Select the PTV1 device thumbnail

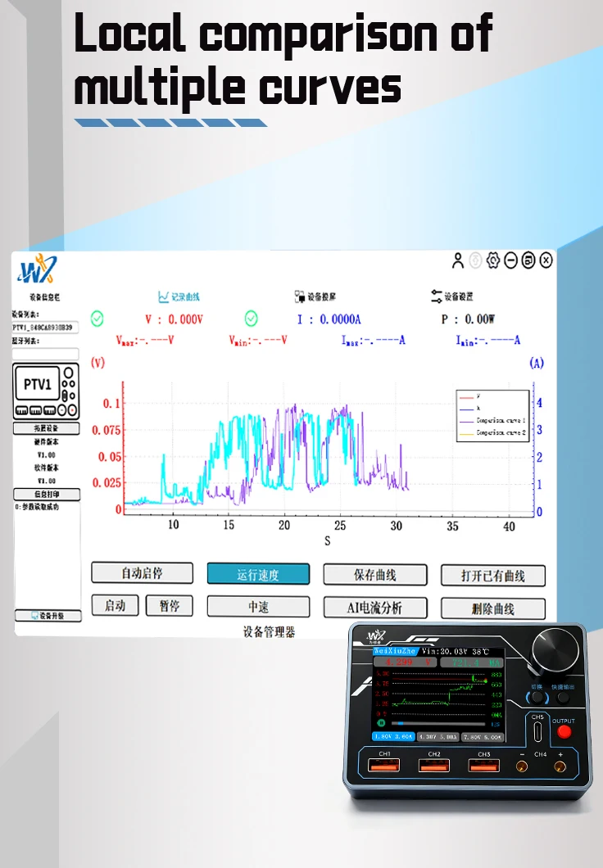pos(46,391)
